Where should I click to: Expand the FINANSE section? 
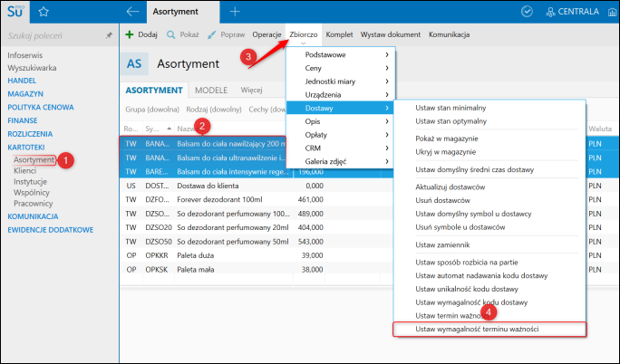click(23, 120)
